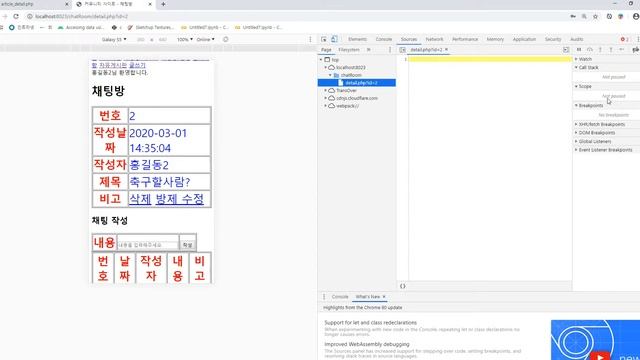Screen dimensions: 640x360
Task: Bookmark this page with the star icon
Action: click(x=596, y=16)
